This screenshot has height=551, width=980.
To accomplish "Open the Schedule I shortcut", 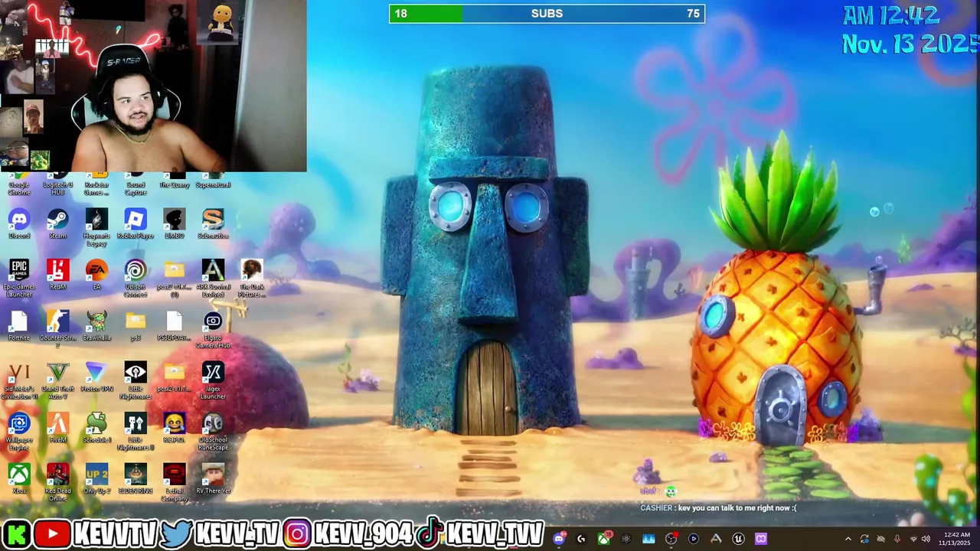I will 96,428.
